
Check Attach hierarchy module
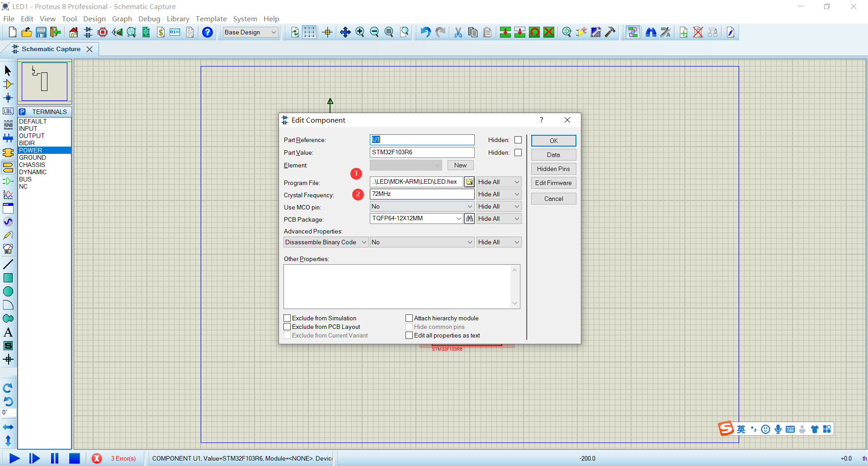click(409, 318)
